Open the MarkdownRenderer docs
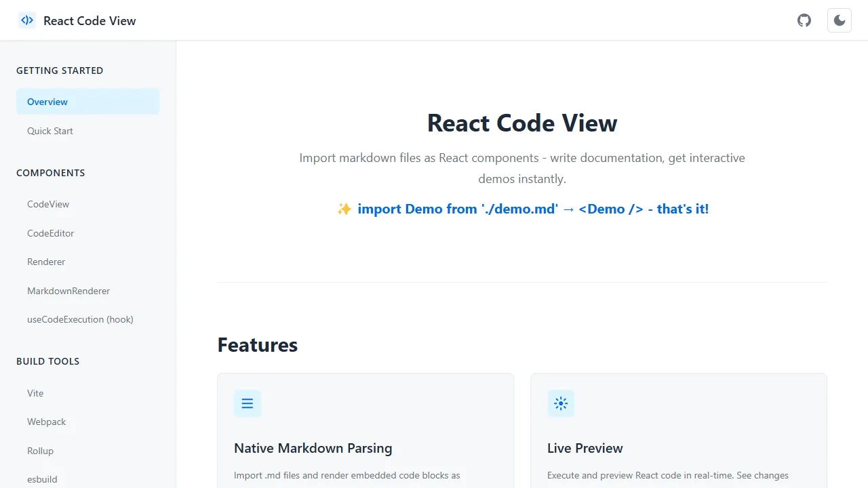The width and height of the screenshot is (868, 488). coord(88,291)
